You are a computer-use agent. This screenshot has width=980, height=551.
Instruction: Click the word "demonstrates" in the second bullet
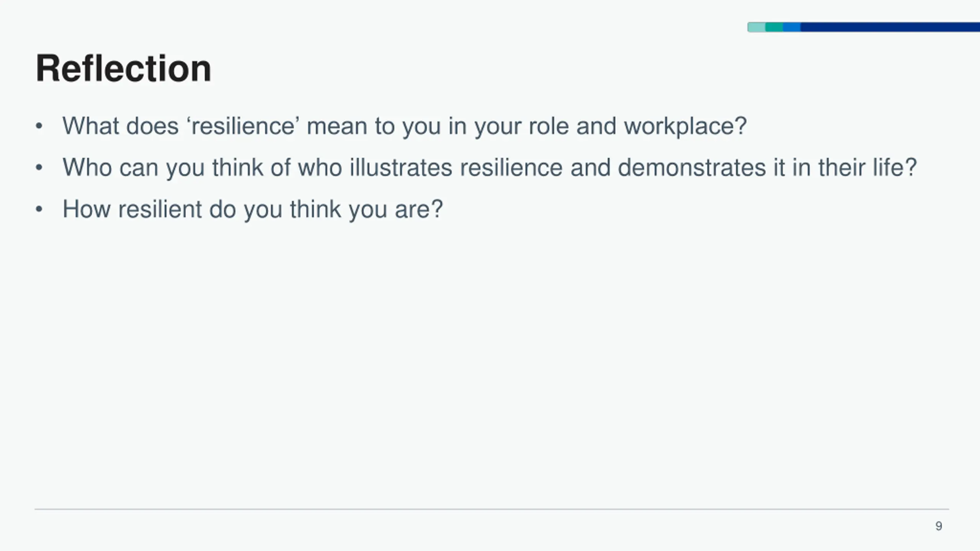click(x=692, y=168)
